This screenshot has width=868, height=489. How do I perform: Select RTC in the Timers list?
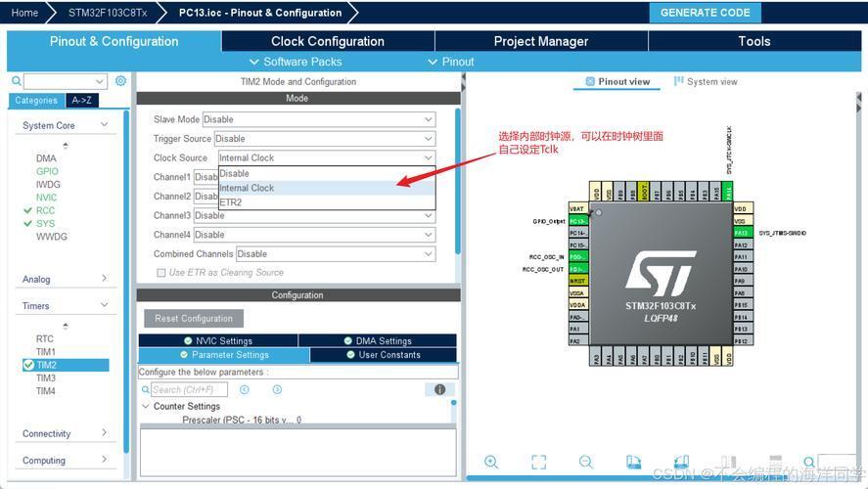pos(45,338)
